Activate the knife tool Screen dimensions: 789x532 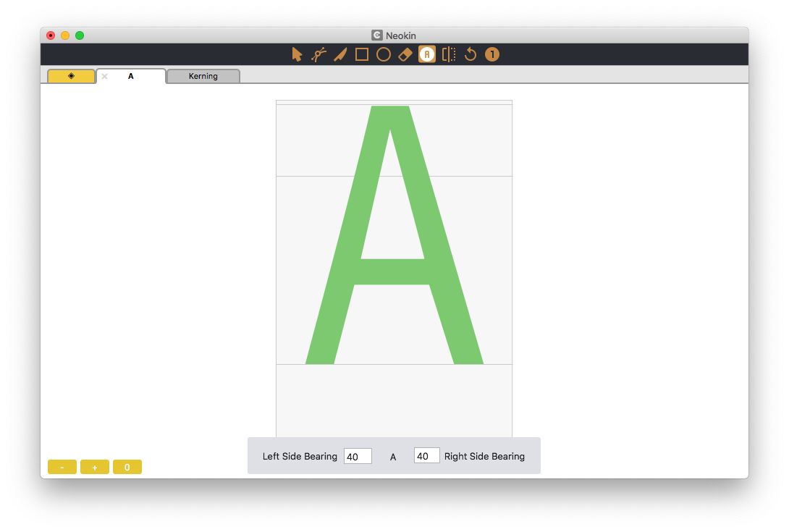[x=340, y=54]
